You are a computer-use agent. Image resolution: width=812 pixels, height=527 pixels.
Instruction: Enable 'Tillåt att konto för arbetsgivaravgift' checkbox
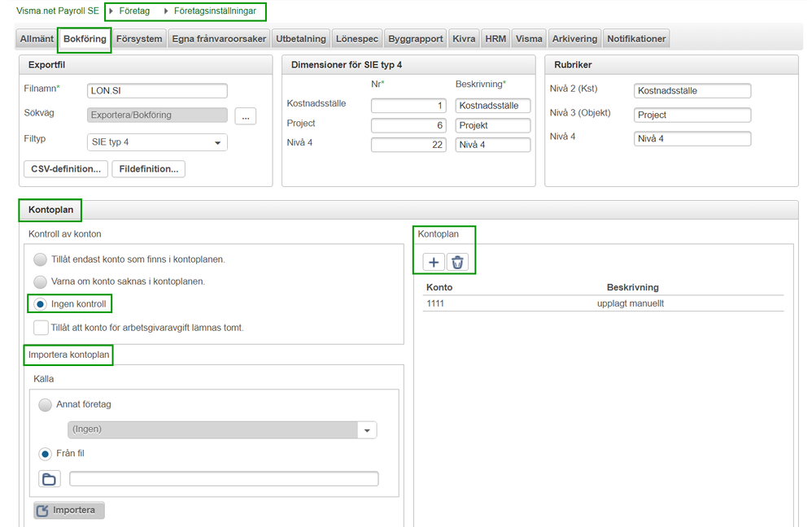click(41, 328)
